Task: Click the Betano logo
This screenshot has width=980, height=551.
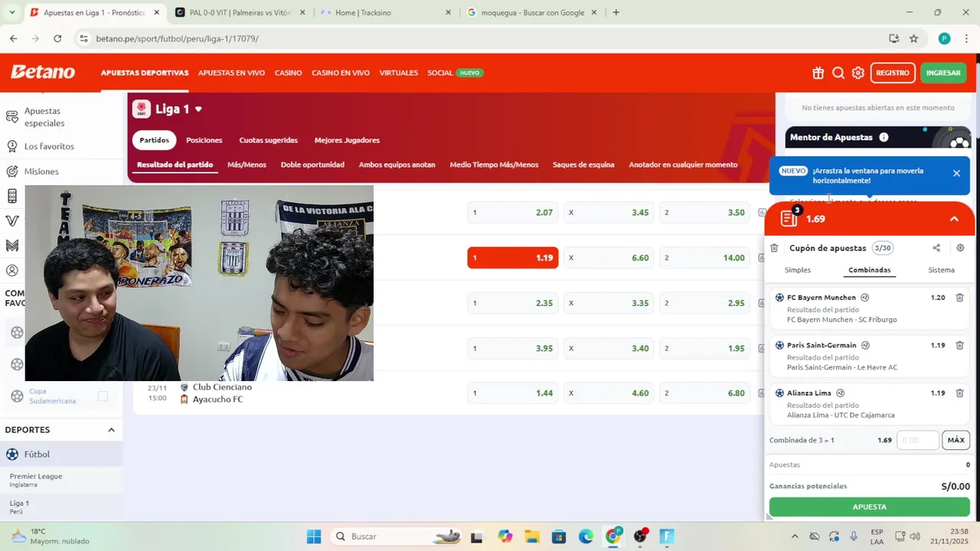Action: click(43, 72)
